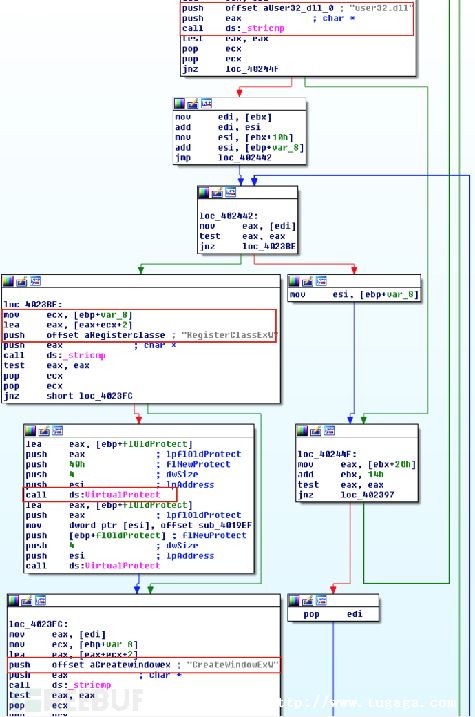This screenshot has width=475, height=717.
Task: Set node color of loc_4023BF block
Action: (x=9, y=281)
